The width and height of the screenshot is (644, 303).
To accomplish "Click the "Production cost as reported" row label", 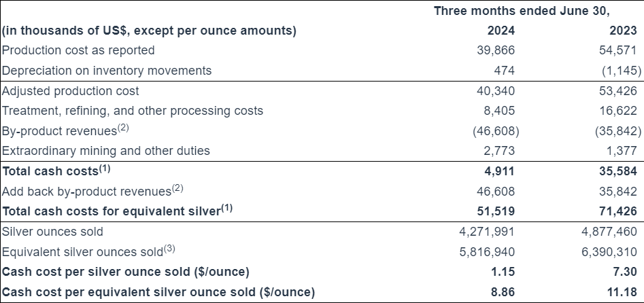I will 78,50.
